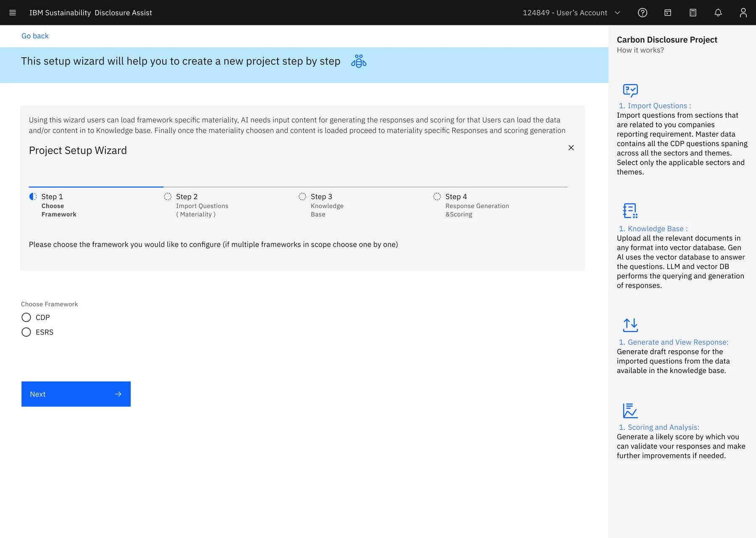The width and height of the screenshot is (756, 538).
Task: Select the CDP framework radio button
Action: point(26,317)
